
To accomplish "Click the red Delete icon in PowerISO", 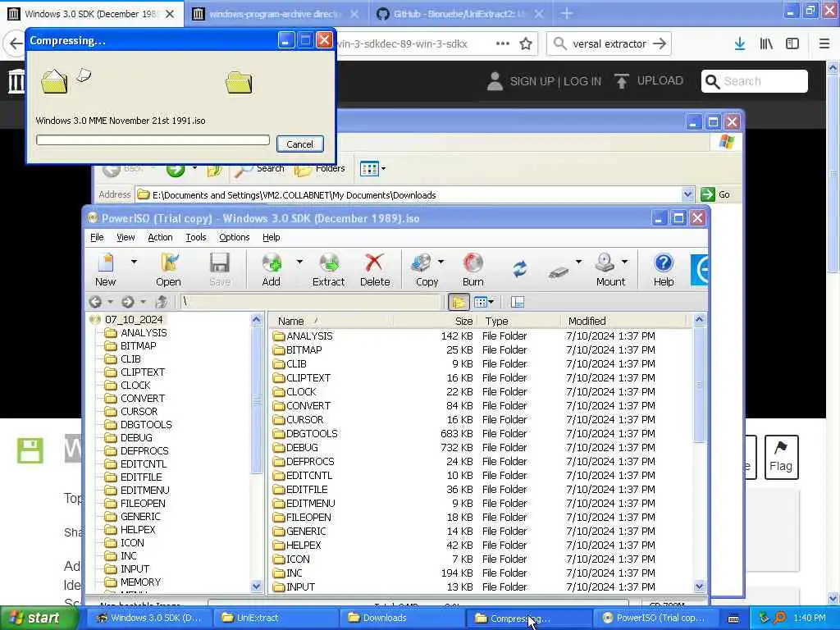I will click(x=374, y=269).
